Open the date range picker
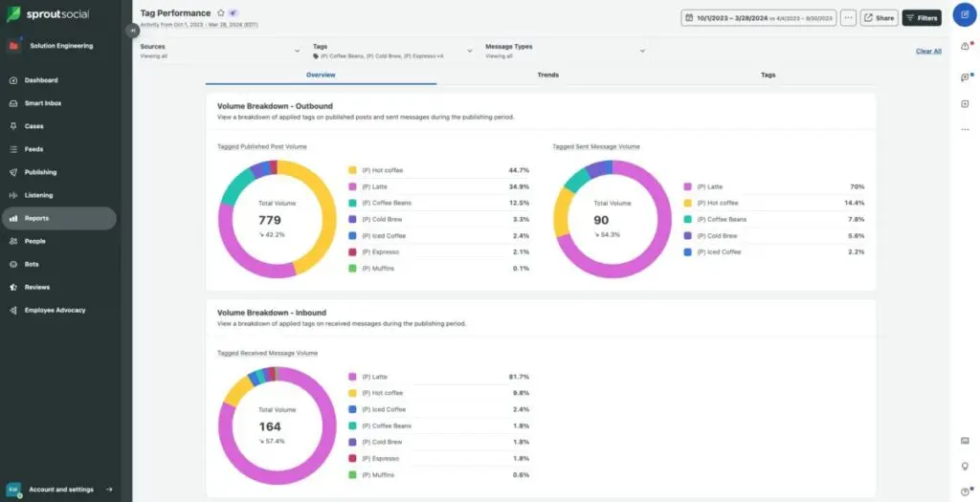This screenshot has height=502, width=980. (x=758, y=18)
